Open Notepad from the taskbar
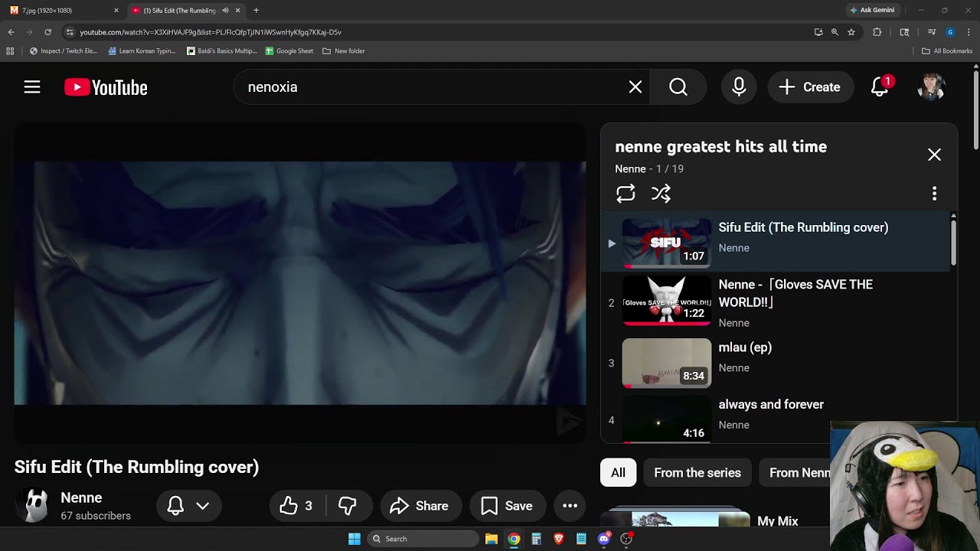Viewport: 980px width, 551px height. [581, 539]
